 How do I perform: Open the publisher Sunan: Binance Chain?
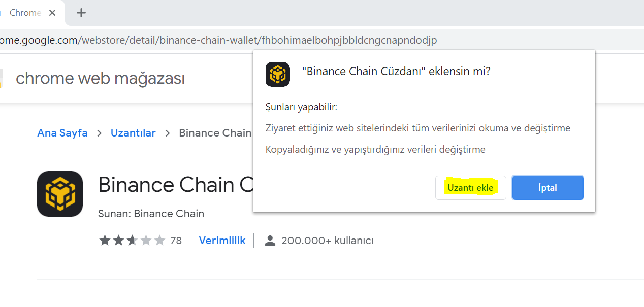(151, 214)
